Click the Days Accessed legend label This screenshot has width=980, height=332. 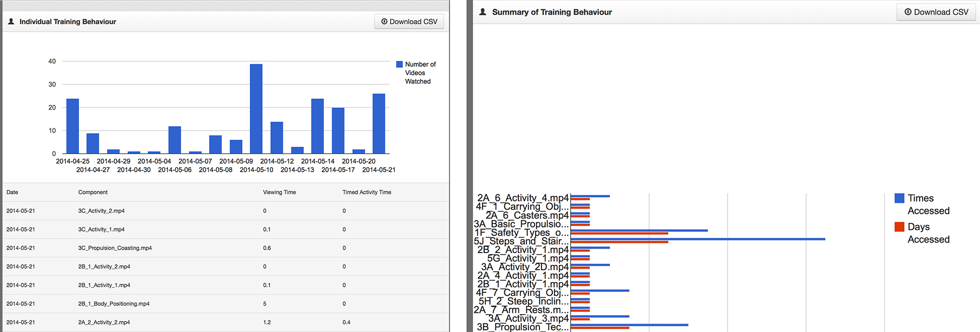[x=928, y=233]
